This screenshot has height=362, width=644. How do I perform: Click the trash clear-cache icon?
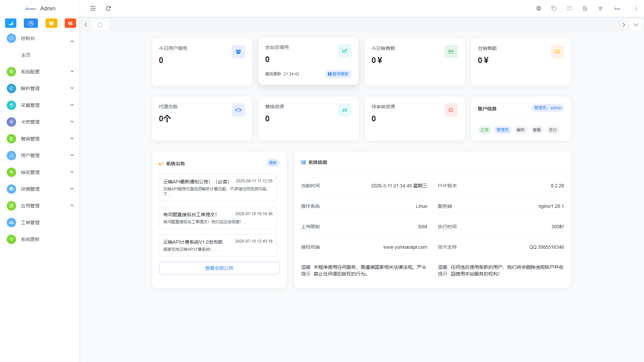(x=600, y=8)
